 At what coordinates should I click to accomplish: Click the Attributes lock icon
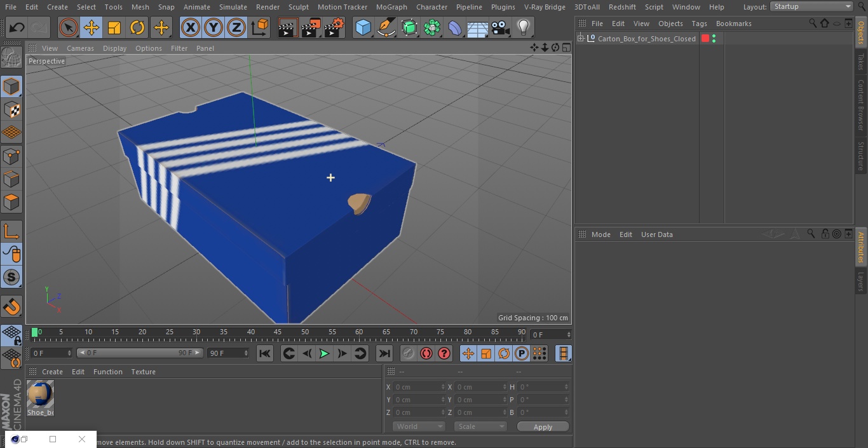825,234
